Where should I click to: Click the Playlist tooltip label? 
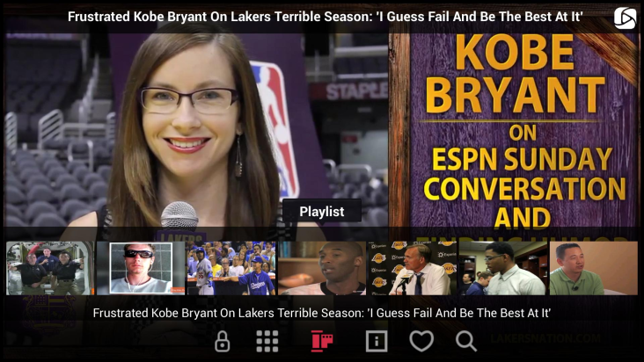pos(322,212)
